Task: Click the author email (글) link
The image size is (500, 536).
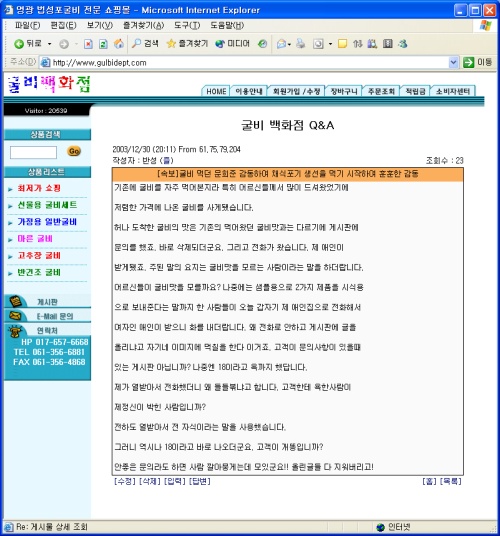Action: tap(166, 160)
